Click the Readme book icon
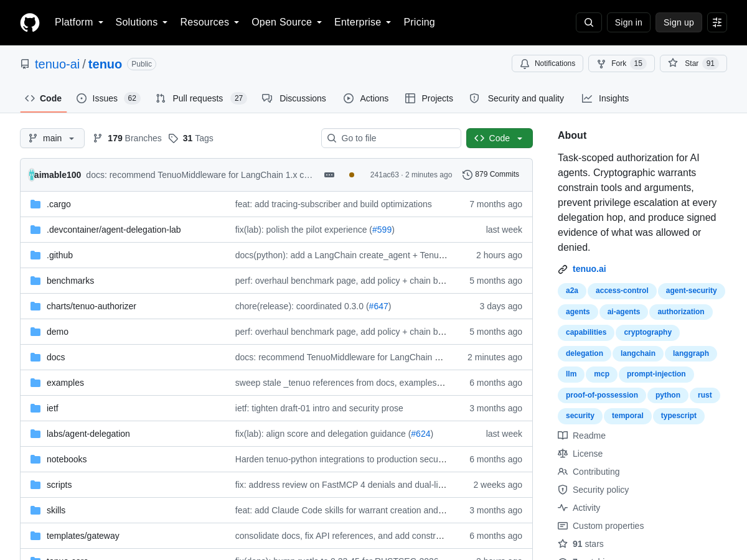 click(563, 436)
